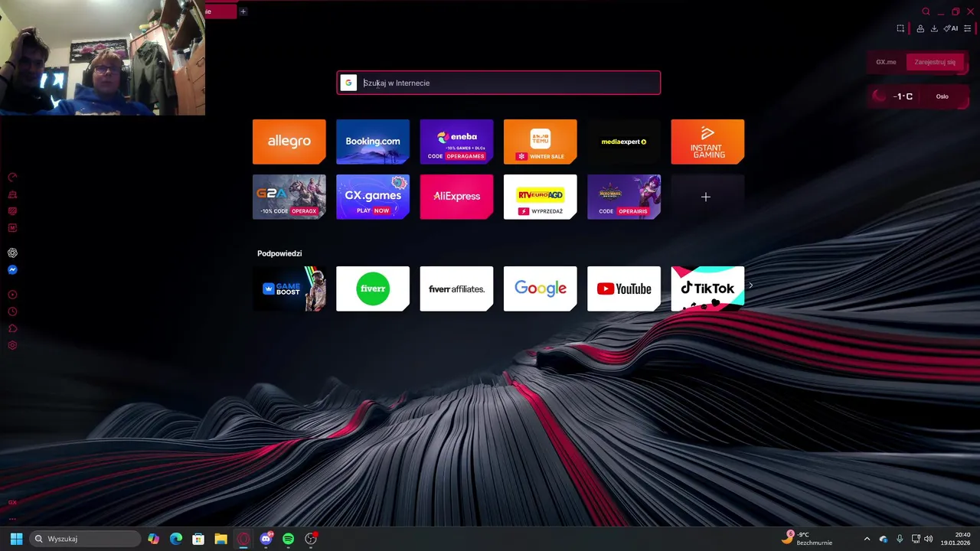Open the Hero Wars OPERAIRIS tile
This screenshot has height=551, width=980.
coord(624,197)
